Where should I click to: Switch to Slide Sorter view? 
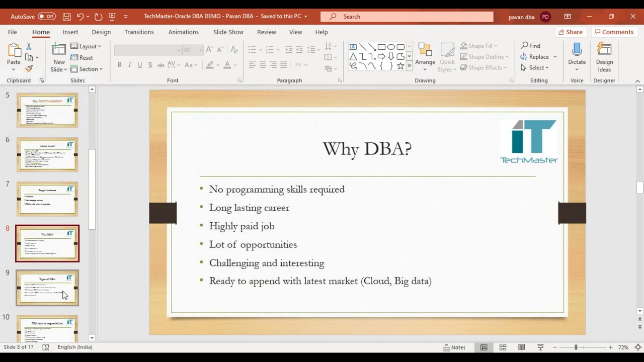pyautogui.click(x=503, y=347)
